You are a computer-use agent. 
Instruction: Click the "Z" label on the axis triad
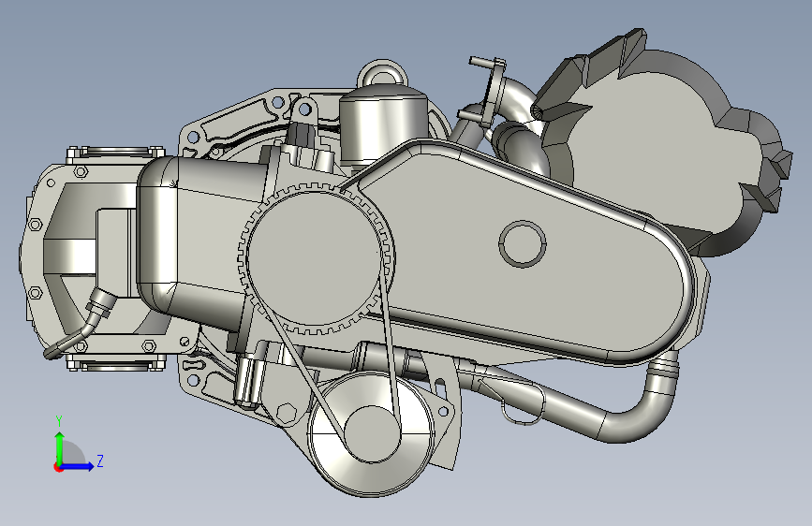coord(100,460)
